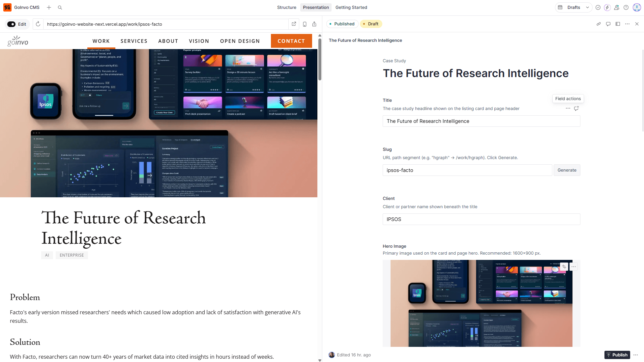The image size is (644, 362).
Task: Open the tasks checkmark icon in the header
Action: [x=598, y=7]
